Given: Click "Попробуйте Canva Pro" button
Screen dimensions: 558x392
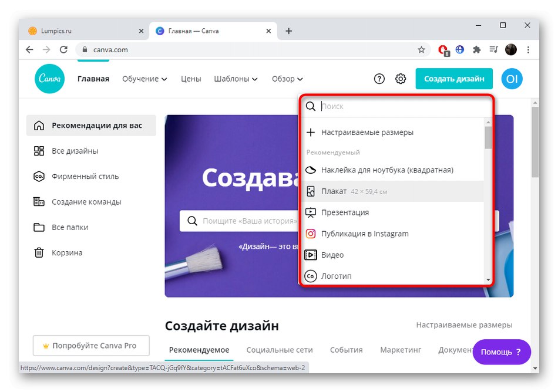Looking at the screenshot, I should (90, 346).
